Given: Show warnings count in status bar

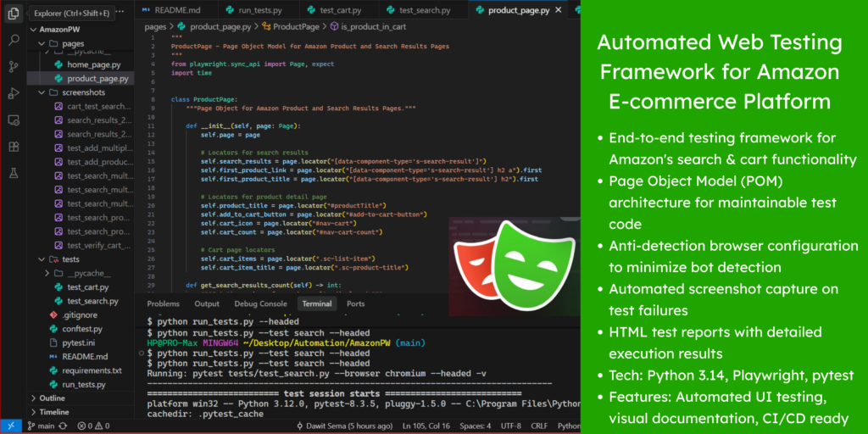Looking at the screenshot, I should pos(103,426).
